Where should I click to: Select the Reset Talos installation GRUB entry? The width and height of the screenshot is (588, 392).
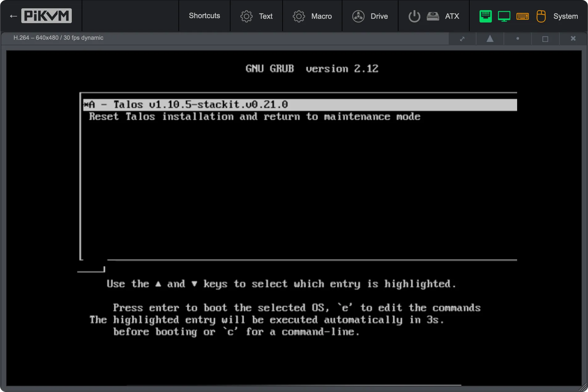pyautogui.click(x=254, y=116)
